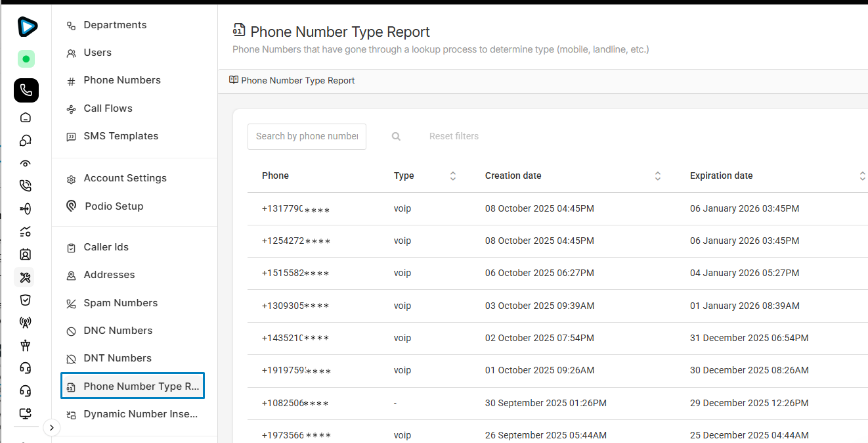868x443 pixels.
Task: Click the app logo at top left
Action: click(x=27, y=26)
